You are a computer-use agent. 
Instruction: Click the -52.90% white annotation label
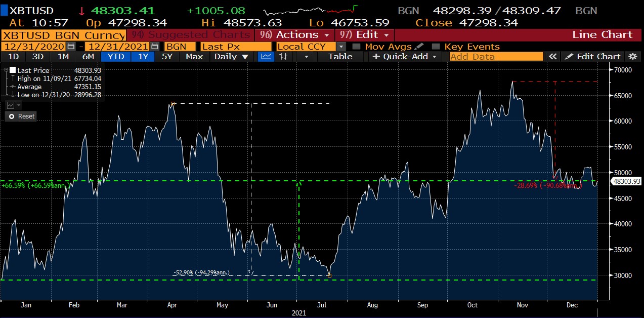pyautogui.click(x=201, y=272)
